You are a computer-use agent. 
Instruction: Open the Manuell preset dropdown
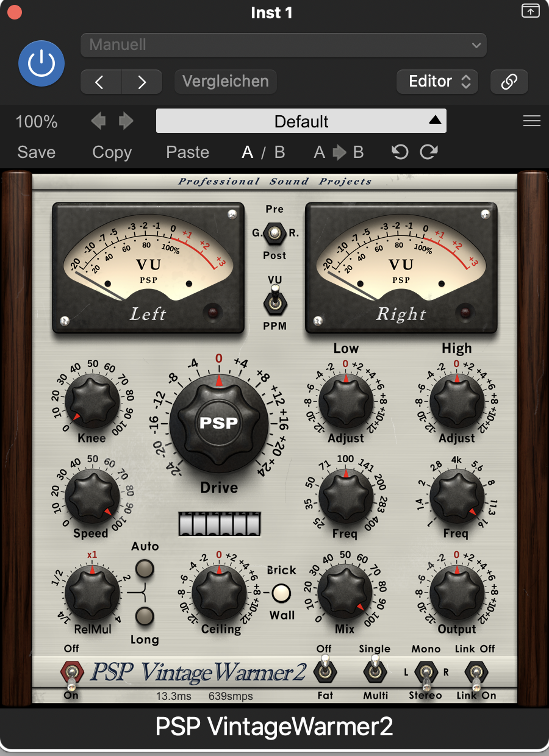point(284,45)
